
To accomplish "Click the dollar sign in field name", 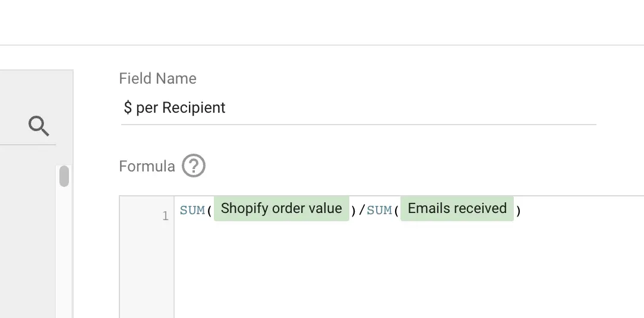I will coord(128,107).
